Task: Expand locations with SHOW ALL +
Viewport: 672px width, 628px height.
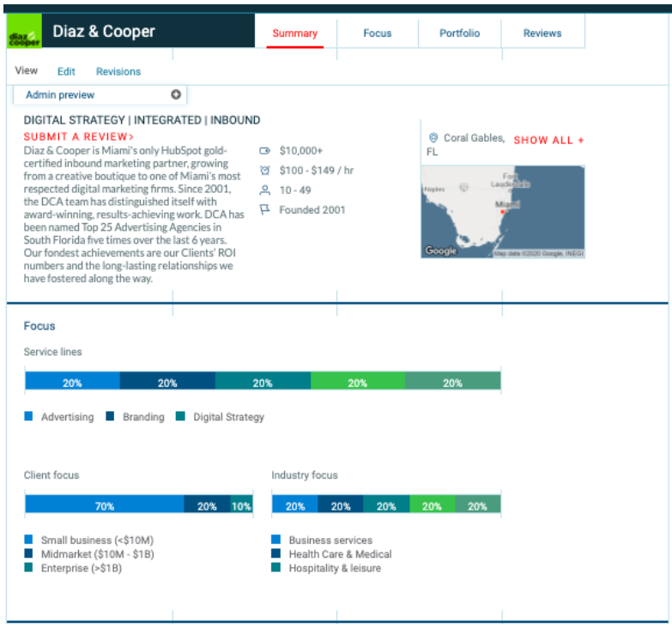Action: click(548, 140)
